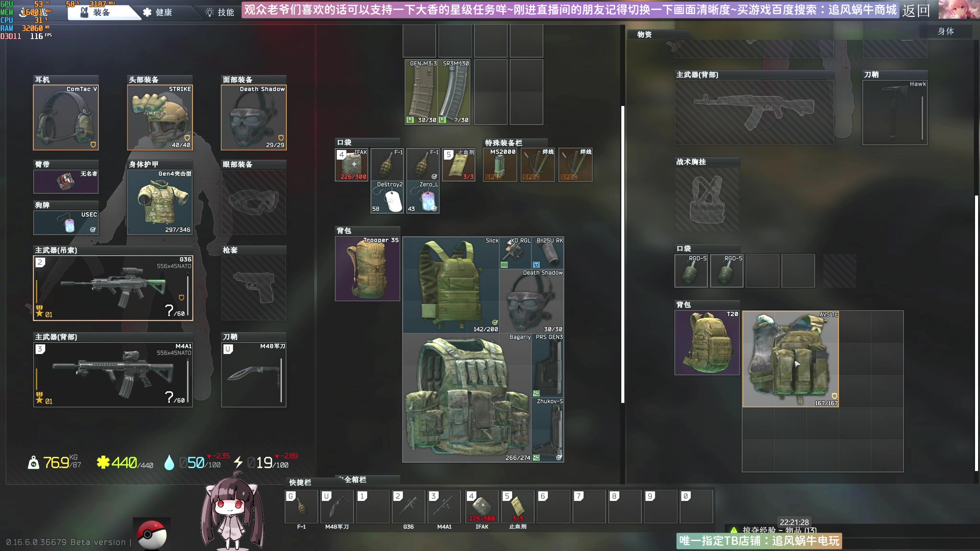This screenshot has width=980, height=551.
Task: Select the empty tactical rig slot on body
Action: [x=707, y=200]
